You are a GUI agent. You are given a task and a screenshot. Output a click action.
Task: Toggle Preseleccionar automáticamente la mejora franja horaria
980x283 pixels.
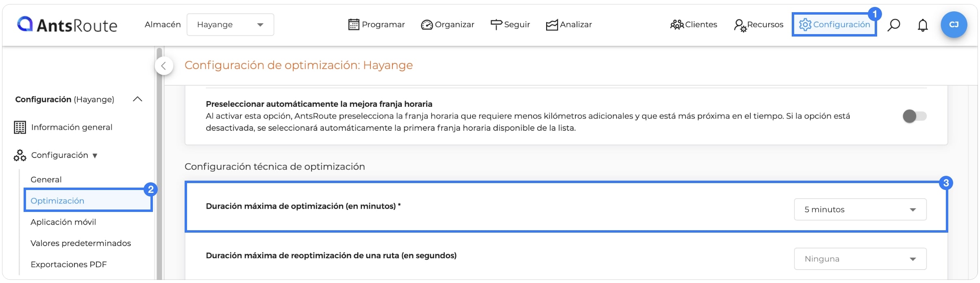point(915,116)
